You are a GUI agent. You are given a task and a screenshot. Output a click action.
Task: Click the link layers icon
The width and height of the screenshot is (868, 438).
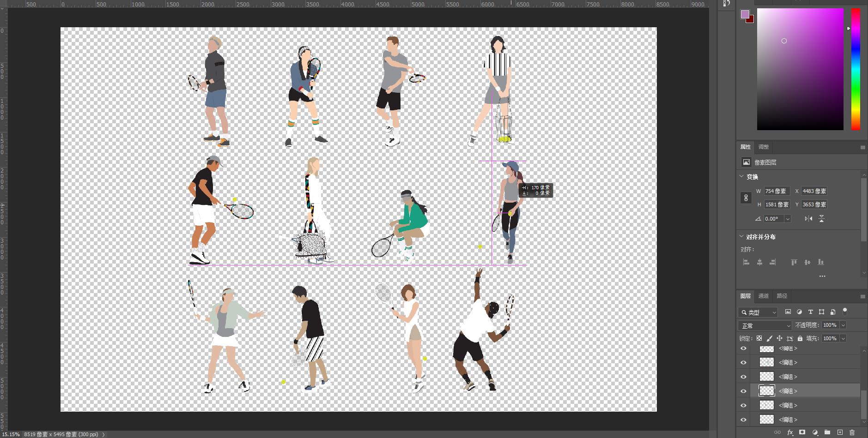(777, 432)
